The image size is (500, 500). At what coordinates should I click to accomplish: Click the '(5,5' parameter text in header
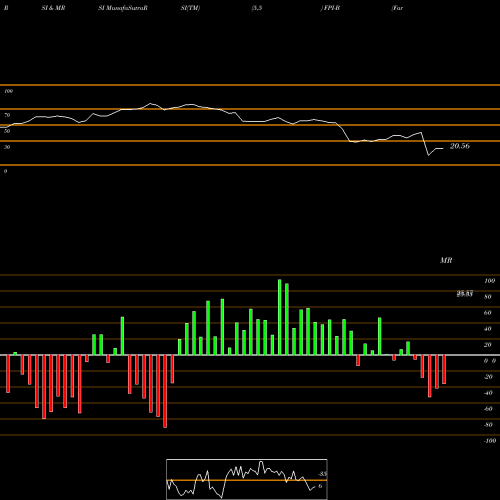click(257, 8)
